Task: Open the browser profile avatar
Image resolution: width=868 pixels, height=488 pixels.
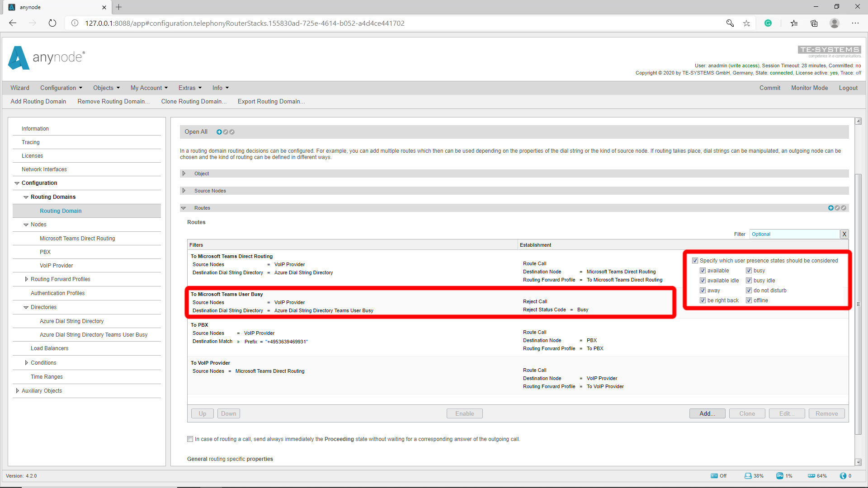Action: tap(835, 23)
